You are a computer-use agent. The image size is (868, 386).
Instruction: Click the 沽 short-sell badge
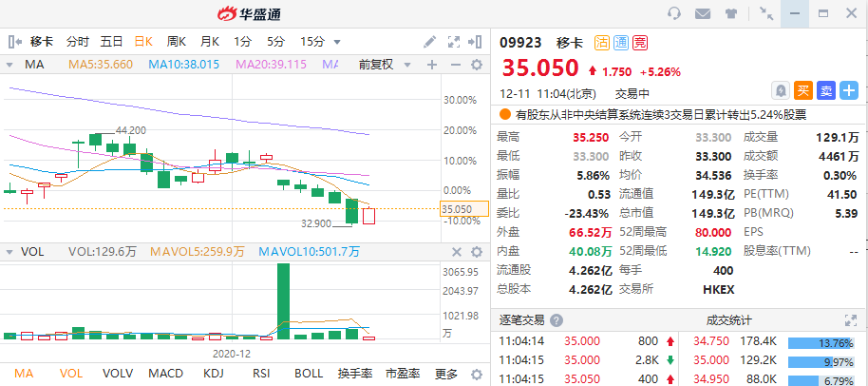click(x=602, y=43)
